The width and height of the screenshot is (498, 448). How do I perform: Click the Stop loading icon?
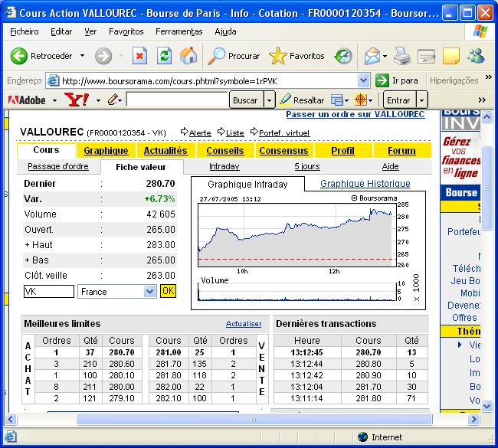(139, 56)
